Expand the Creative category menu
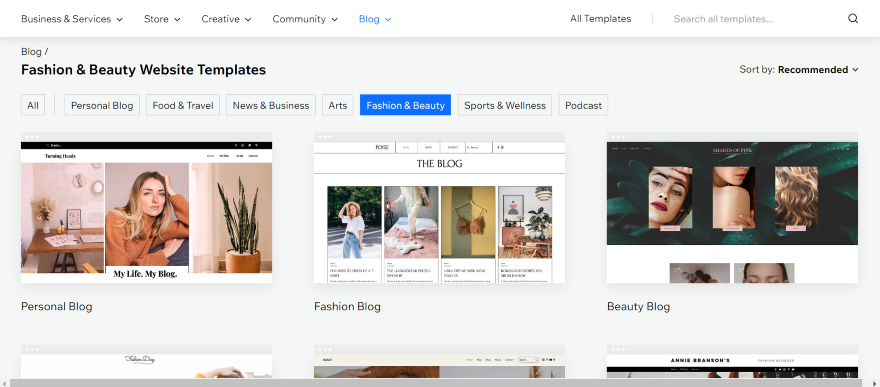 (x=226, y=19)
